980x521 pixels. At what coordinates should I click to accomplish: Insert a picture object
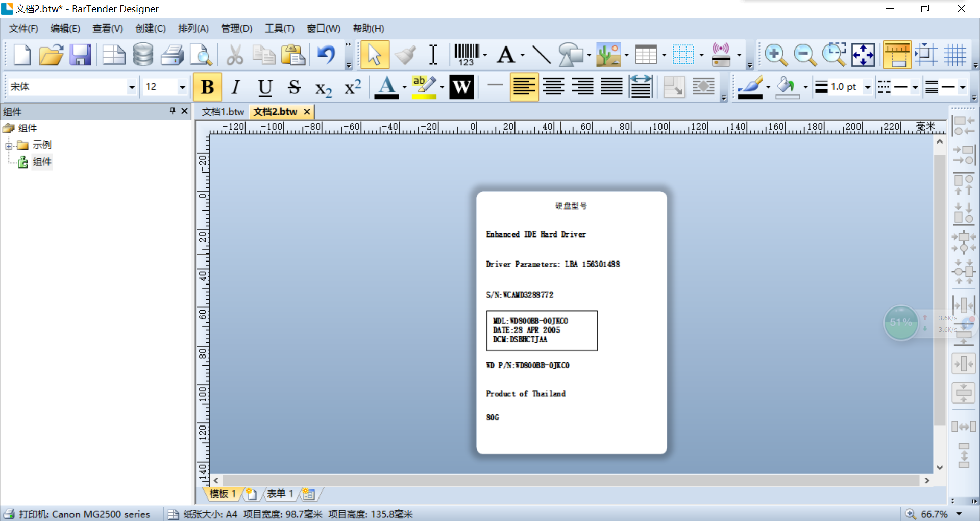coord(608,55)
